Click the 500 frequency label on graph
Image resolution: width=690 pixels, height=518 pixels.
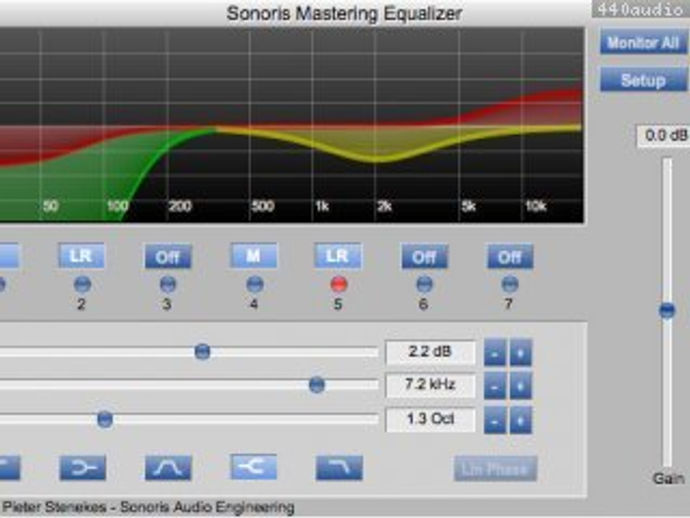[263, 206]
